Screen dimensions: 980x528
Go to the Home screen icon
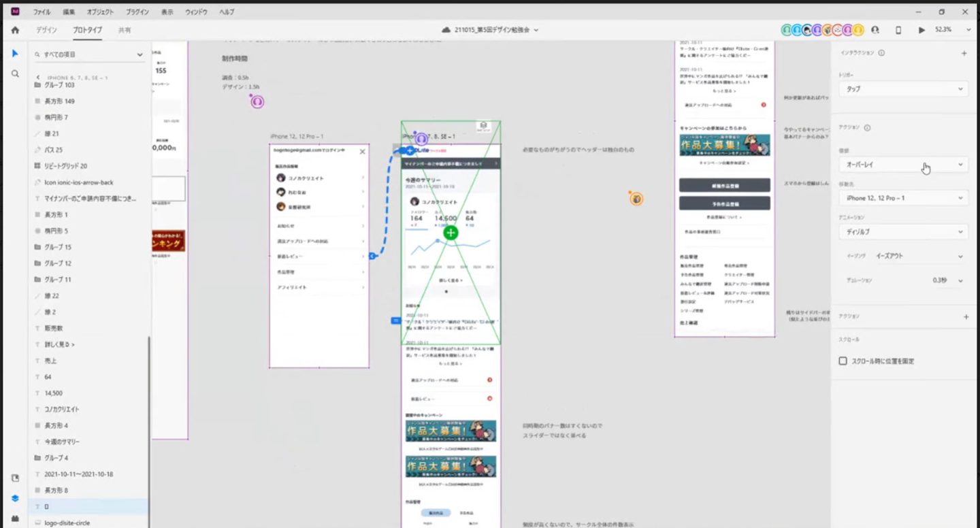coord(15,30)
